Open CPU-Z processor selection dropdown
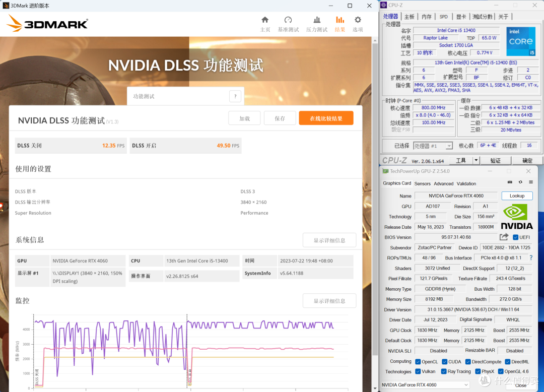Viewport: 544px width, 392px height. (433, 146)
